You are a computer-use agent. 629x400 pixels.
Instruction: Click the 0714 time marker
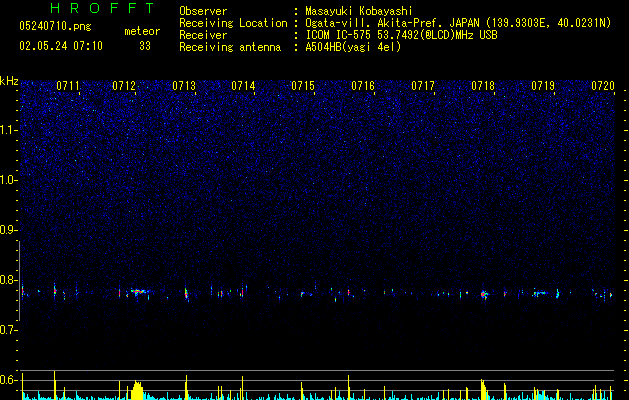pyautogui.click(x=243, y=86)
